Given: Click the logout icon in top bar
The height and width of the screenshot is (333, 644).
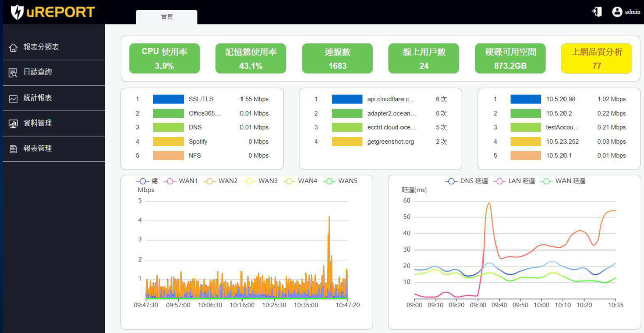Looking at the screenshot, I should (x=597, y=12).
